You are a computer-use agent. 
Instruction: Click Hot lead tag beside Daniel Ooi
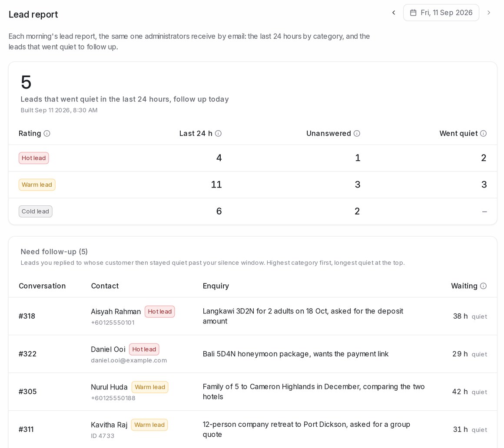[x=144, y=349]
